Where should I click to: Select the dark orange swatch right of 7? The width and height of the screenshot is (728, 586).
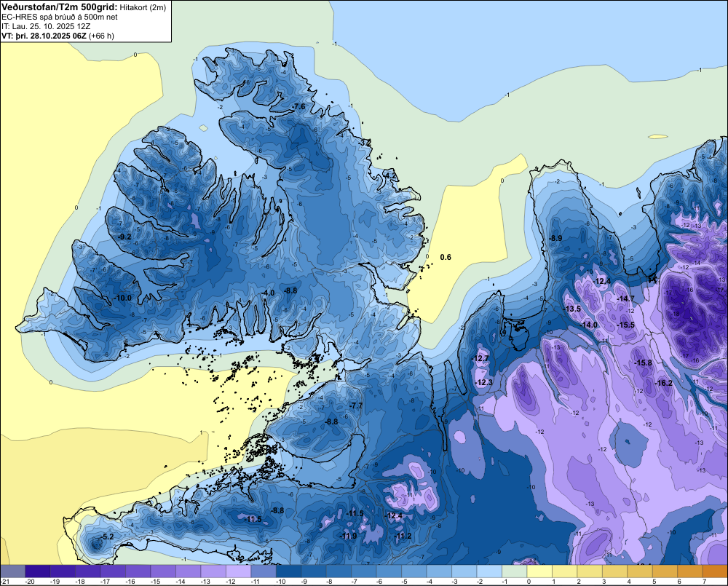(x=715, y=571)
